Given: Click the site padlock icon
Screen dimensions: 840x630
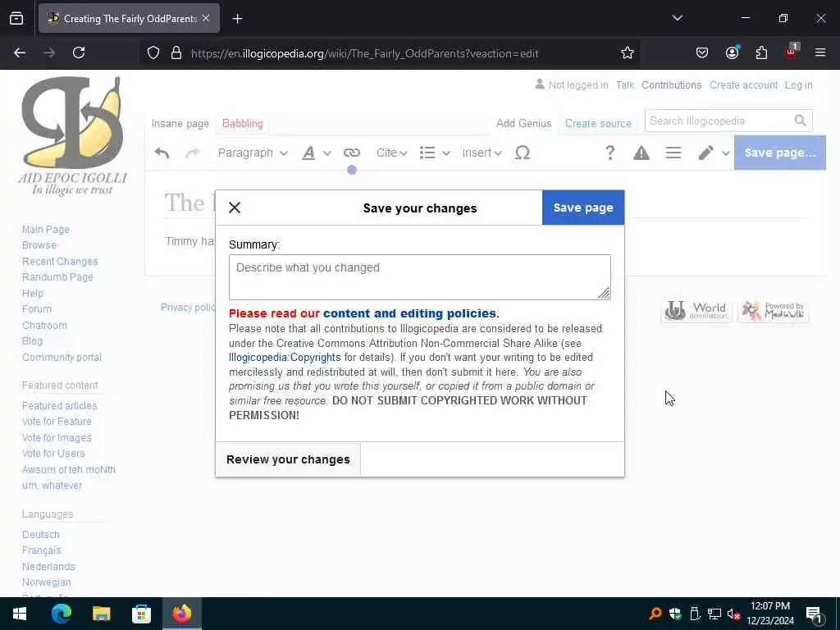Looking at the screenshot, I should pos(176,52).
